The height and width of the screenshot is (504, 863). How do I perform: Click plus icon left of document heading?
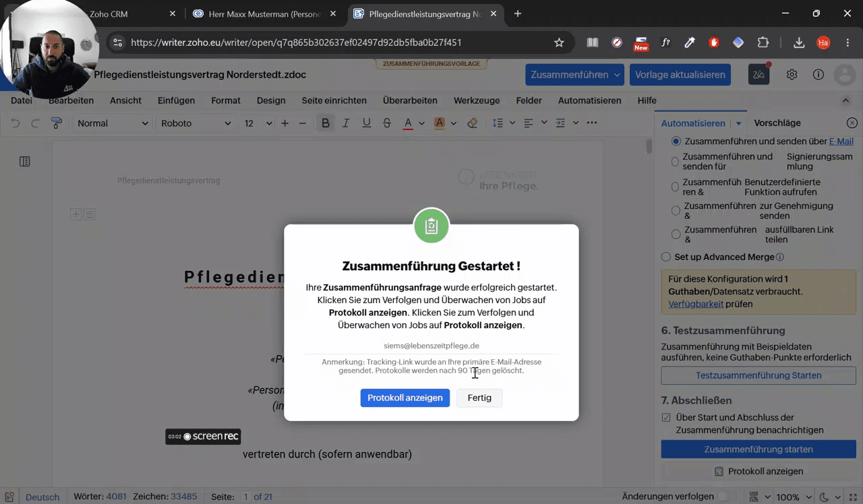(76, 214)
